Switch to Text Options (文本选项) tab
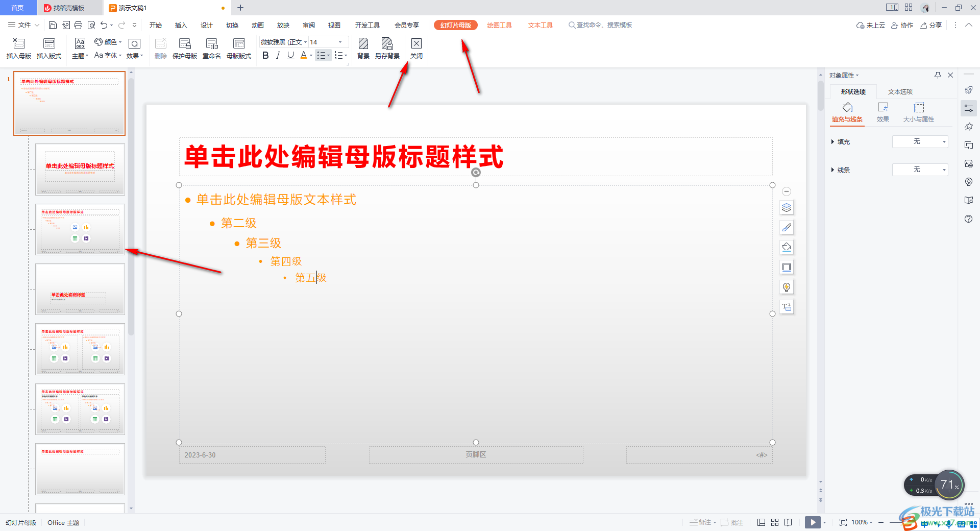The image size is (980, 531). [900, 92]
